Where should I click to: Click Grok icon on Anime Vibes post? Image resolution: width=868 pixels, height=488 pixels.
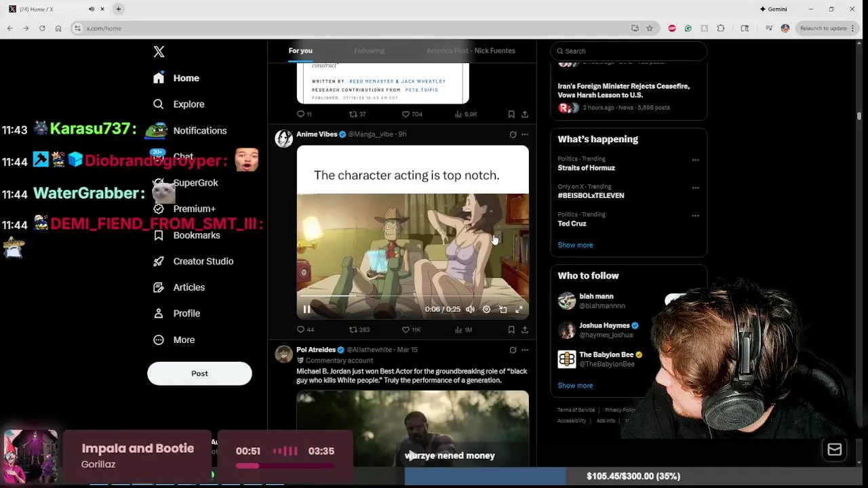pyautogui.click(x=513, y=134)
